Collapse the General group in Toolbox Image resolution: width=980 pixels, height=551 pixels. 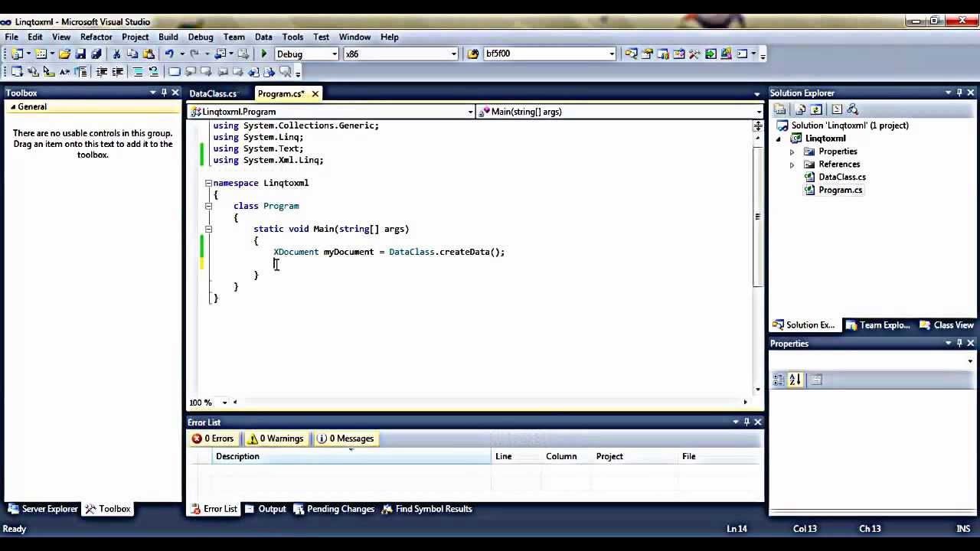coord(13,107)
